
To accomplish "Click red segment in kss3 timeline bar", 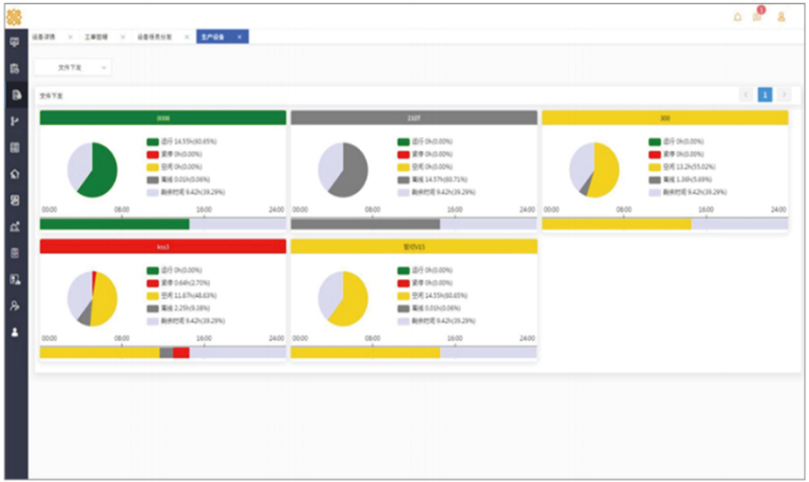I will coord(181,352).
